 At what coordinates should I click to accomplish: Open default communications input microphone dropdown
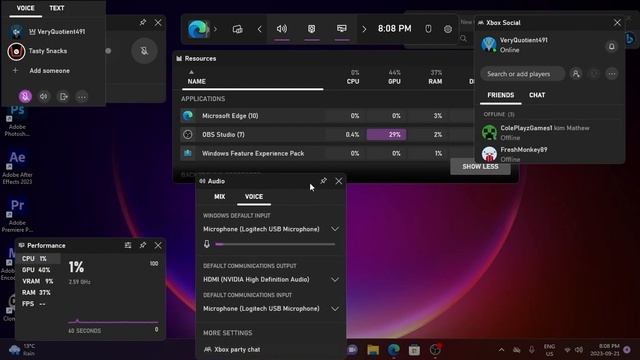[x=271, y=309]
